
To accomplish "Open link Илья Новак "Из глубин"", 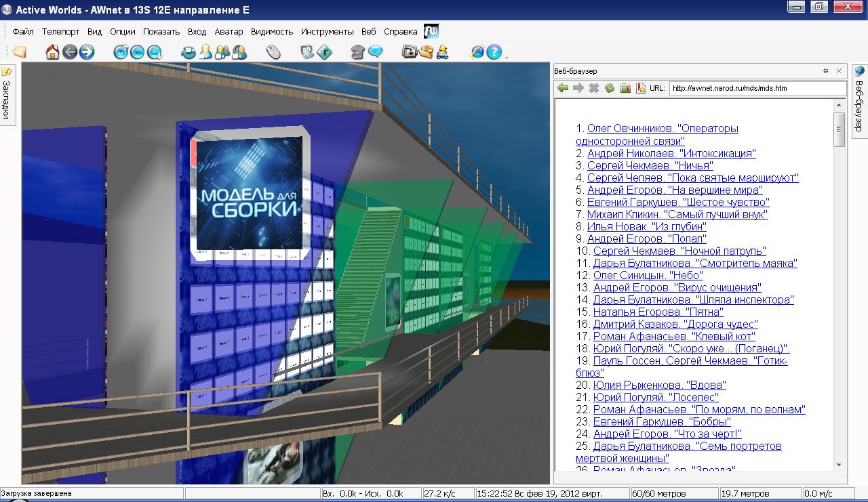I will [x=647, y=226].
